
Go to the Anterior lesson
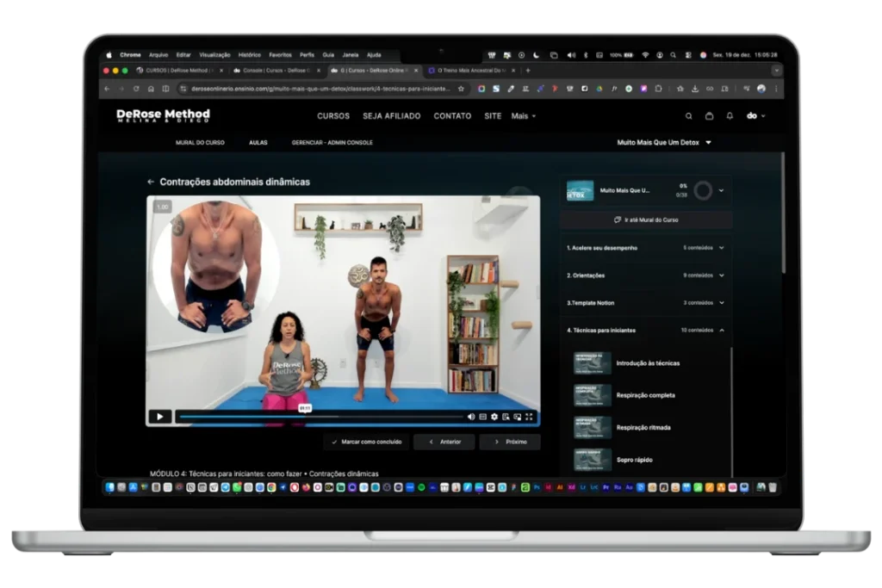444,442
